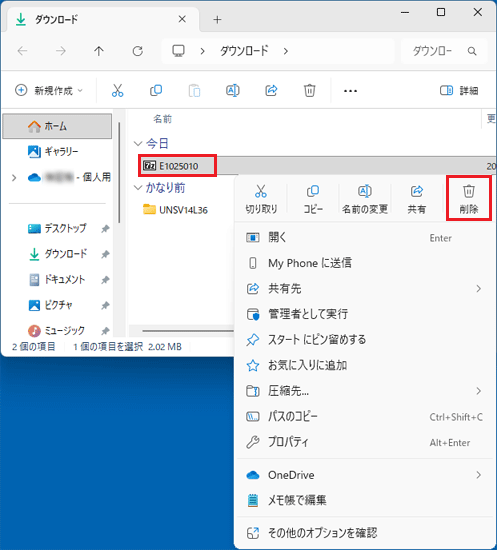Expand OneDrive submenu in context menu
This screenshot has height=550, width=497.
478,475
